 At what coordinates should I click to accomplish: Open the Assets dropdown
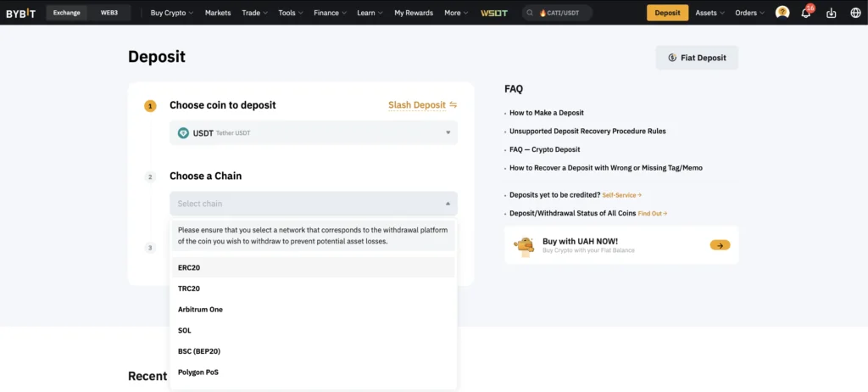pyautogui.click(x=709, y=13)
